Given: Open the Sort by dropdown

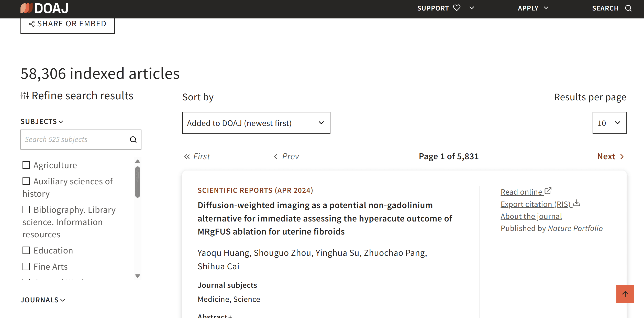Looking at the screenshot, I should coord(256,123).
